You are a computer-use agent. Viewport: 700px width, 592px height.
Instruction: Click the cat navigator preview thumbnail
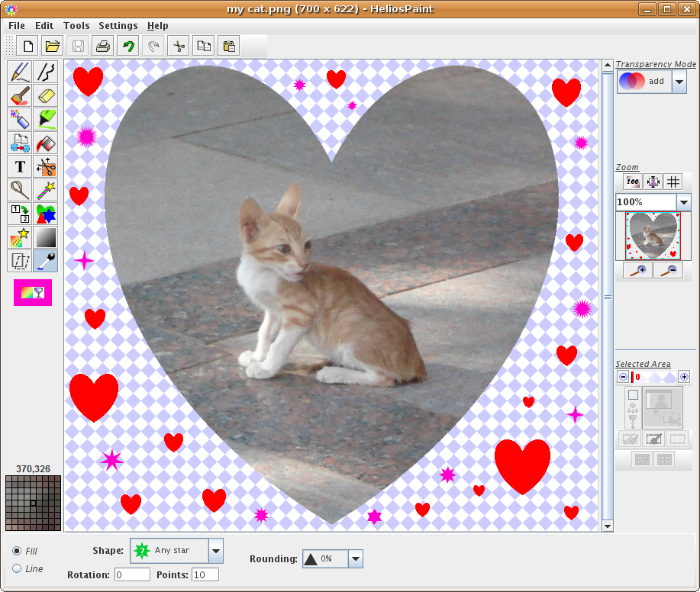point(653,236)
